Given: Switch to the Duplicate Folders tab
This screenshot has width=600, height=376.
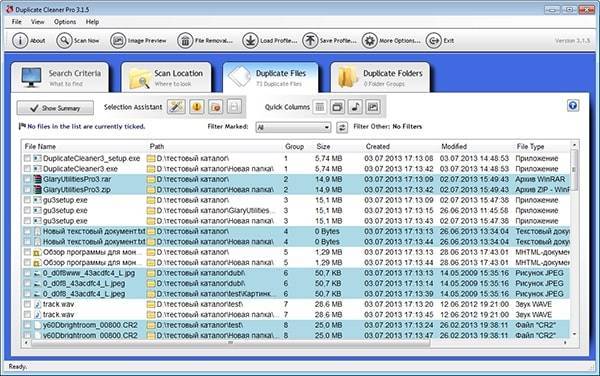Looking at the screenshot, I should point(380,77).
